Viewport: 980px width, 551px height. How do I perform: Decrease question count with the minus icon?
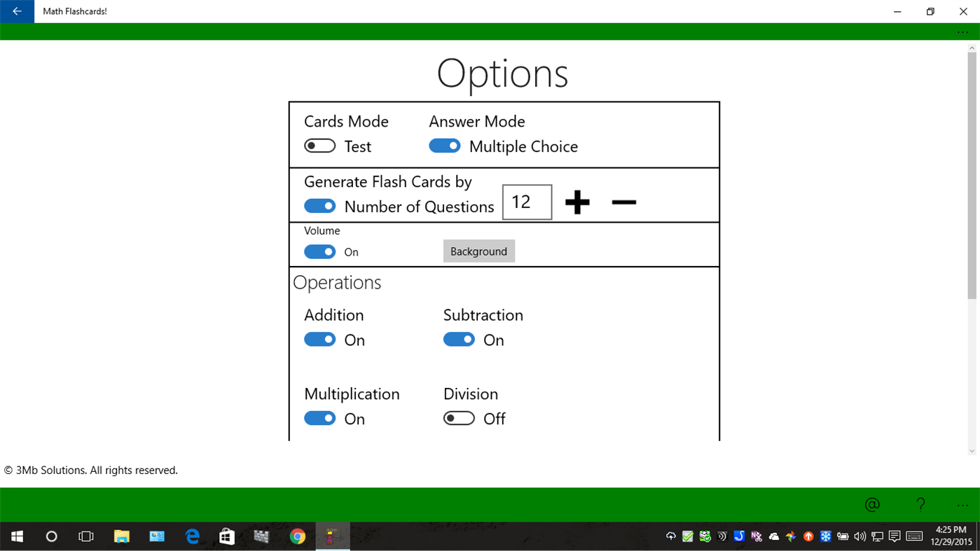623,202
